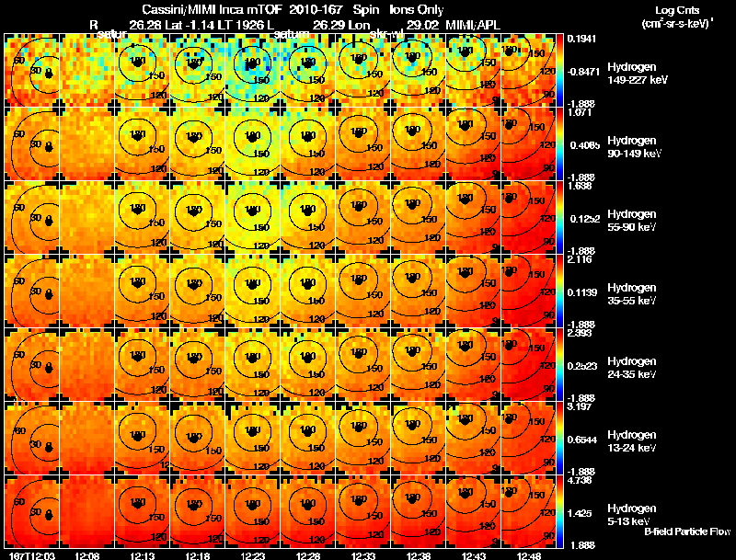Click the "12:38" time axis label
This screenshot has width=736, height=560.
click(419, 555)
